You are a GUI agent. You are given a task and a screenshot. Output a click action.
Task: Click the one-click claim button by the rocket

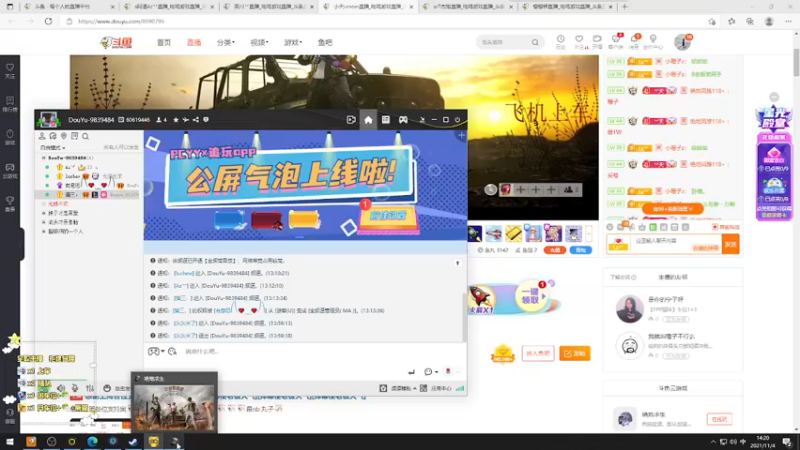pos(531,296)
